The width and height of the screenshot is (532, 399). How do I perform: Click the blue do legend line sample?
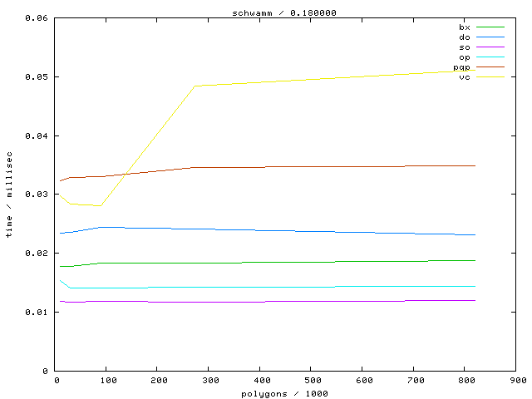[490, 37]
